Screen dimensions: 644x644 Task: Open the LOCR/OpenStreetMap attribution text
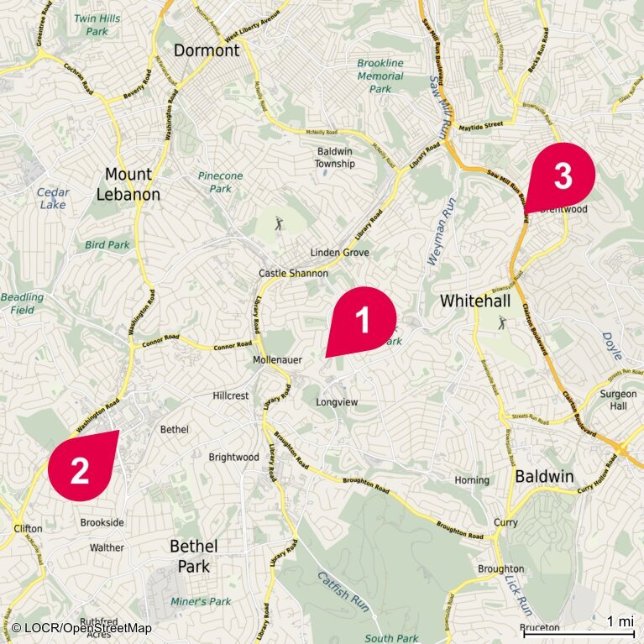click(81, 628)
